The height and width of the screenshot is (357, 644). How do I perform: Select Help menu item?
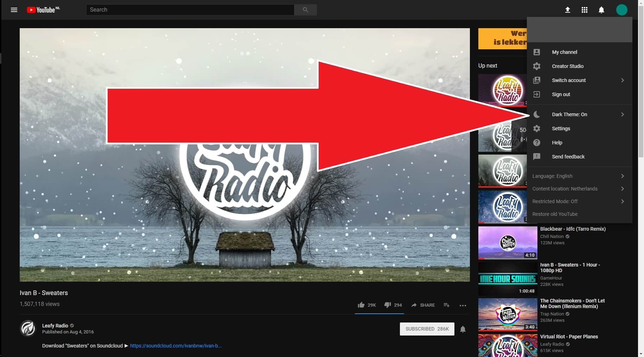580,143
